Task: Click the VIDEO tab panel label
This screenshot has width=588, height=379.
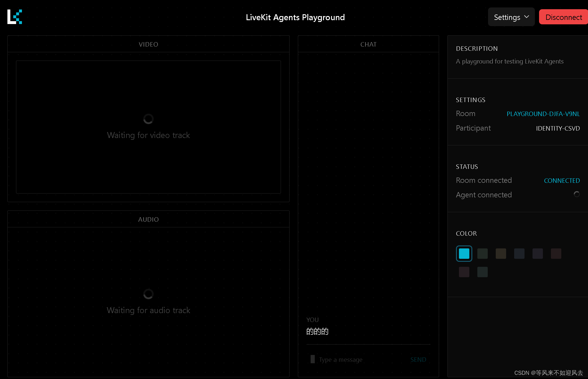Action: click(x=148, y=44)
